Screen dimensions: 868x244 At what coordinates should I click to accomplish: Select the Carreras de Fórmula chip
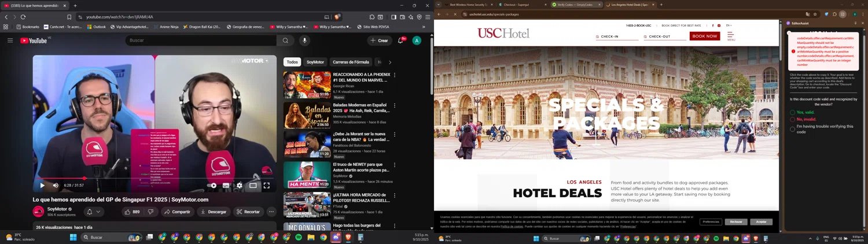[351, 62]
